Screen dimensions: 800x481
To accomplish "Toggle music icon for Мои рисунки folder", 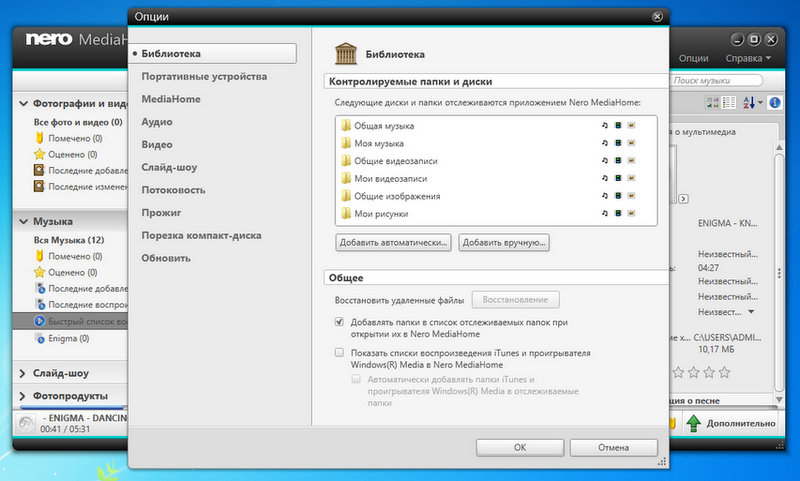I will 605,213.
